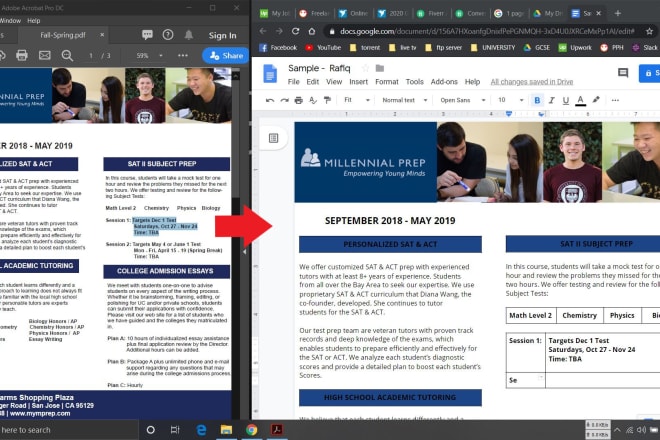Viewport: 660px width, 440px height.
Task: Move document using the folder icon
Action: coord(380,68)
